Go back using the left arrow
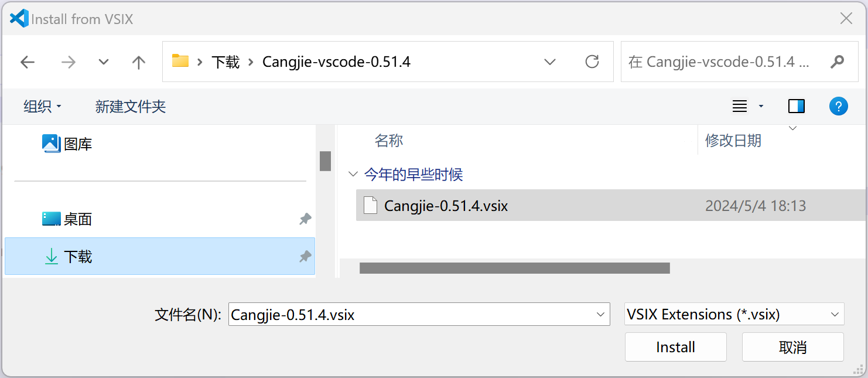Image resolution: width=868 pixels, height=378 pixels. pos(28,62)
